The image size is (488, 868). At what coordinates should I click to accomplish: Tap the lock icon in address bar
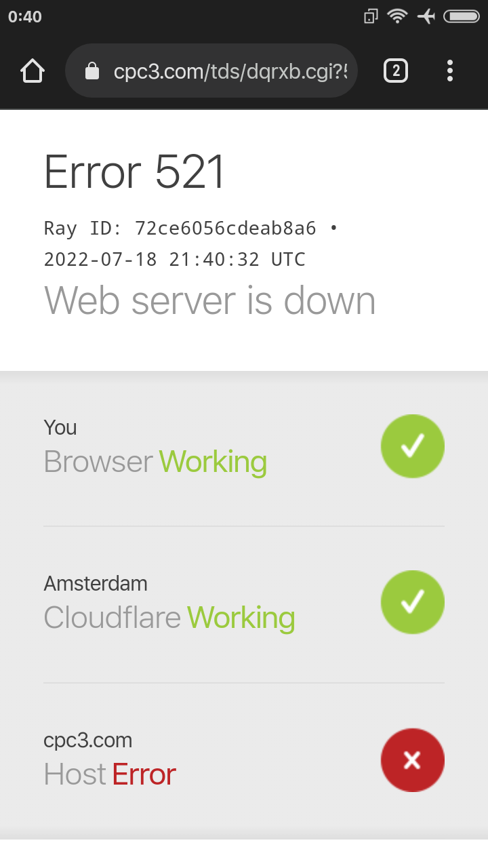92,71
